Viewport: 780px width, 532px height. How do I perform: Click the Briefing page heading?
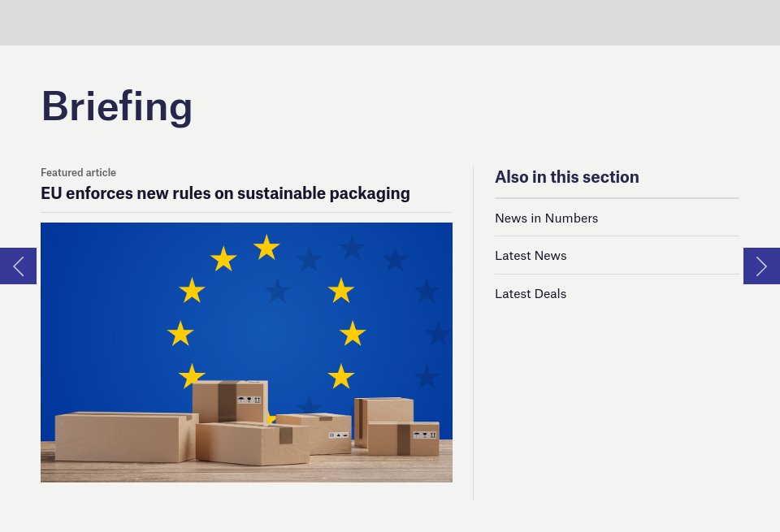117,105
